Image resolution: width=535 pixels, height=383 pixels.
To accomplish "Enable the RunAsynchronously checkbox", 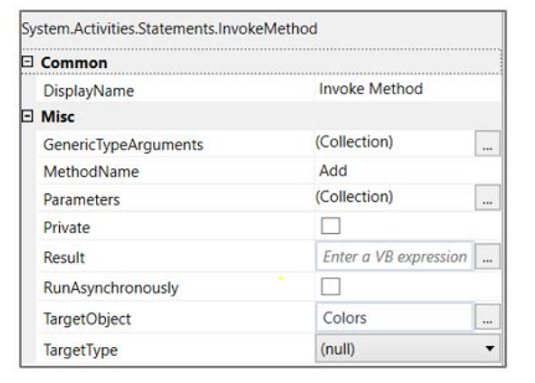I will tap(330, 286).
